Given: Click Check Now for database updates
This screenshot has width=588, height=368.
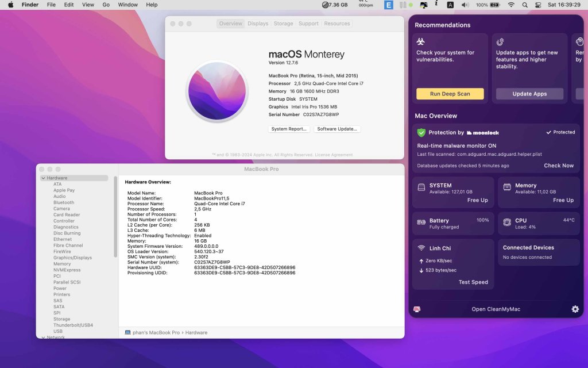Looking at the screenshot, I should point(559,166).
